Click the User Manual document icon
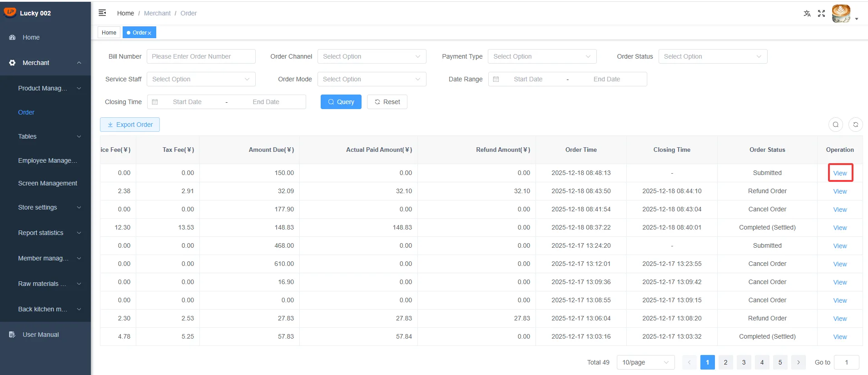 click(x=12, y=335)
